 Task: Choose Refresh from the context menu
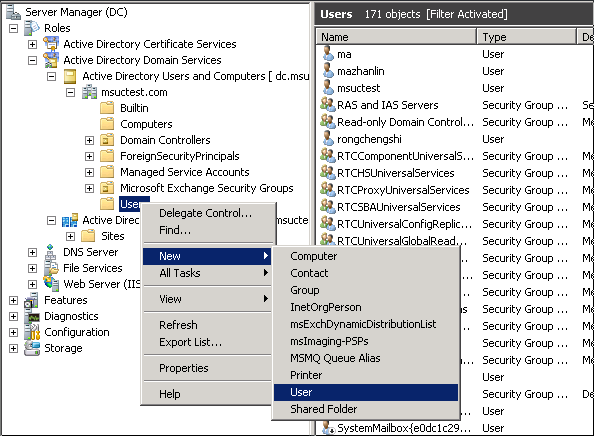point(208,325)
